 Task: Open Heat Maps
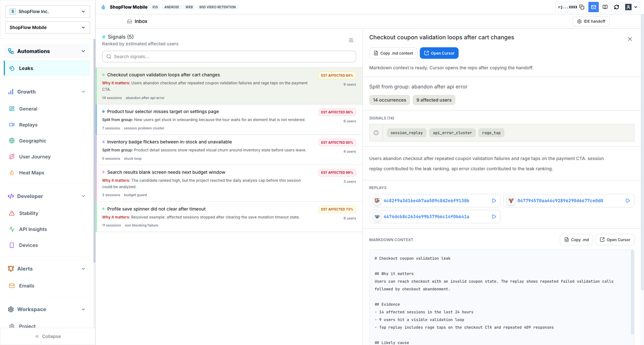pos(47,172)
